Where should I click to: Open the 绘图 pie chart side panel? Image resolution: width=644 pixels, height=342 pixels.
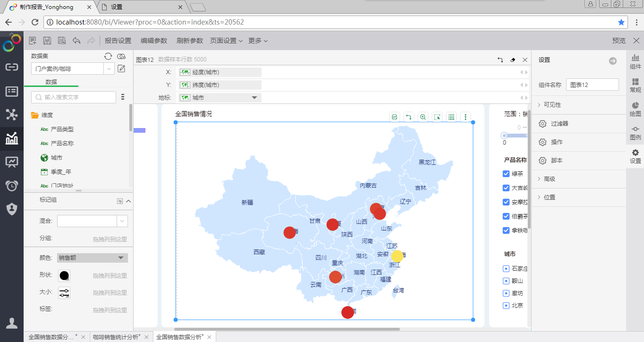(635, 109)
